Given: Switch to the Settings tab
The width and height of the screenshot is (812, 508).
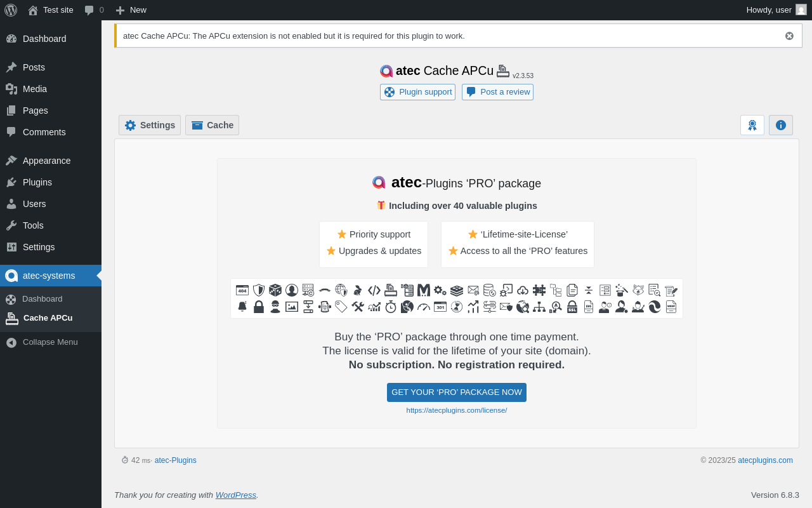Looking at the screenshot, I should pos(150,125).
